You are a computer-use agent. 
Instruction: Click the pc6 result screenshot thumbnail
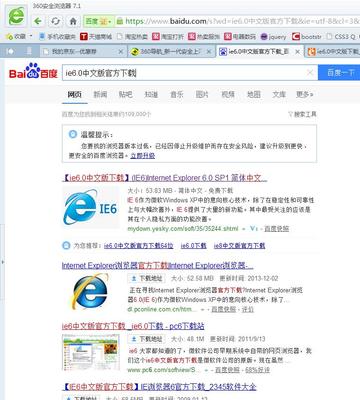(x=91, y=352)
